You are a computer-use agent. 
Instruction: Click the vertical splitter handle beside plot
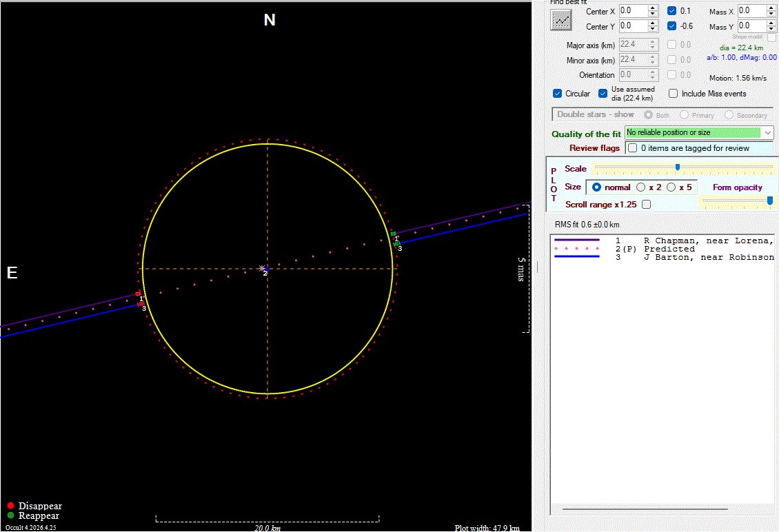click(x=538, y=267)
